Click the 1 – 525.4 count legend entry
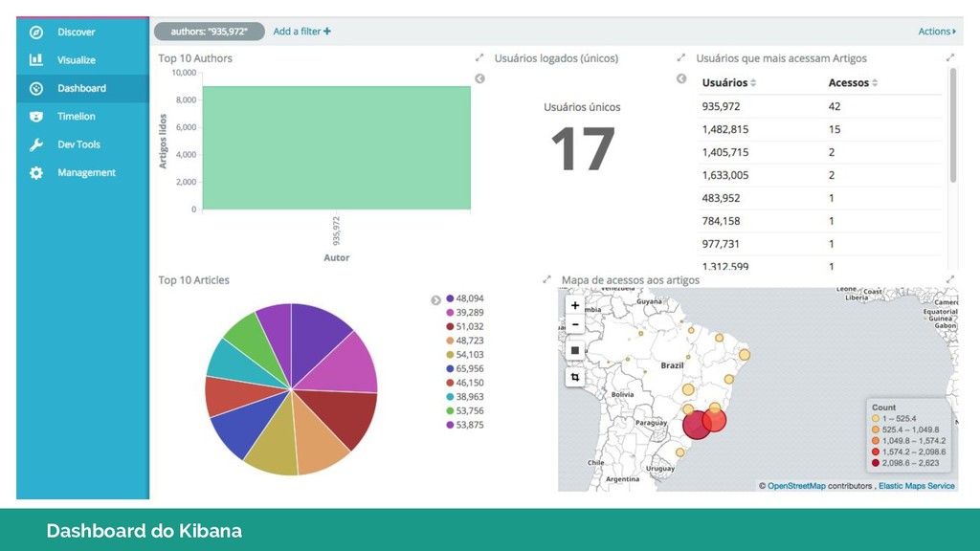Viewport: 980px width, 551px height. (x=895, y=419)
